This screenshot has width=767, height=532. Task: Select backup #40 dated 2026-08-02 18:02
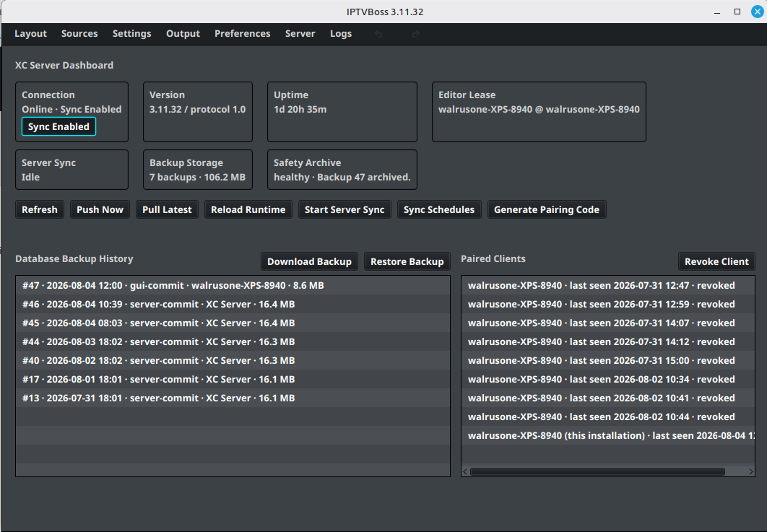pos(233,360)
